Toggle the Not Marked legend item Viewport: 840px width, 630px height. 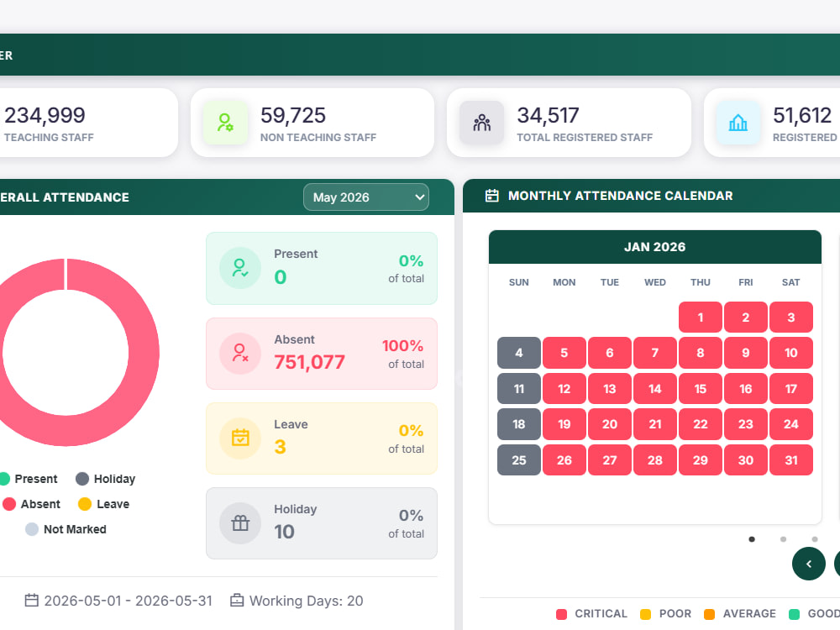(x=66, y=529)
